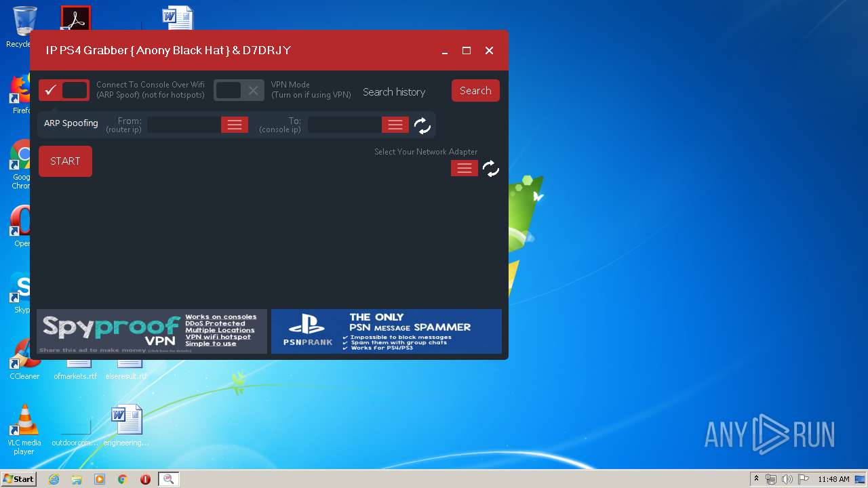Show hidden system tray icons

click(x=757, y=479)
